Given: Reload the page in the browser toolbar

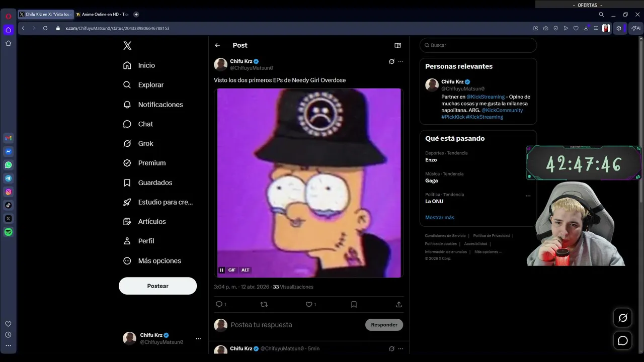Looking at the screenshot, I should (45, 28).
